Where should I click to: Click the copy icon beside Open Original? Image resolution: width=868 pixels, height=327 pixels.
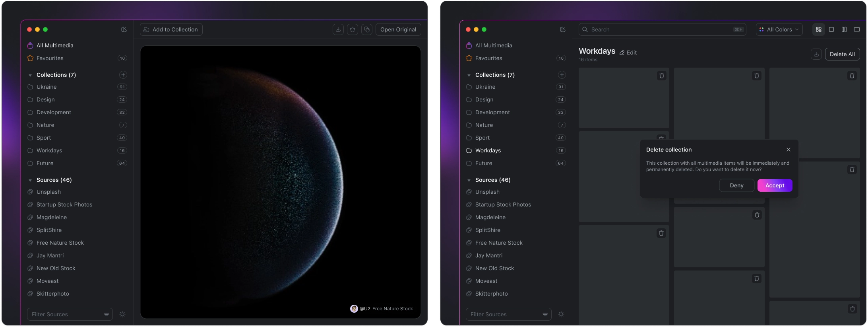coord(367,29)
